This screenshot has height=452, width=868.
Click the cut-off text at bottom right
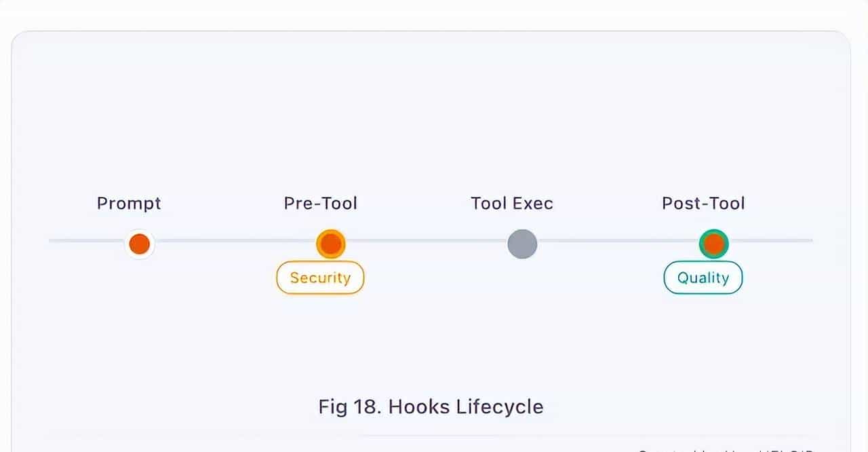(724, 449)
